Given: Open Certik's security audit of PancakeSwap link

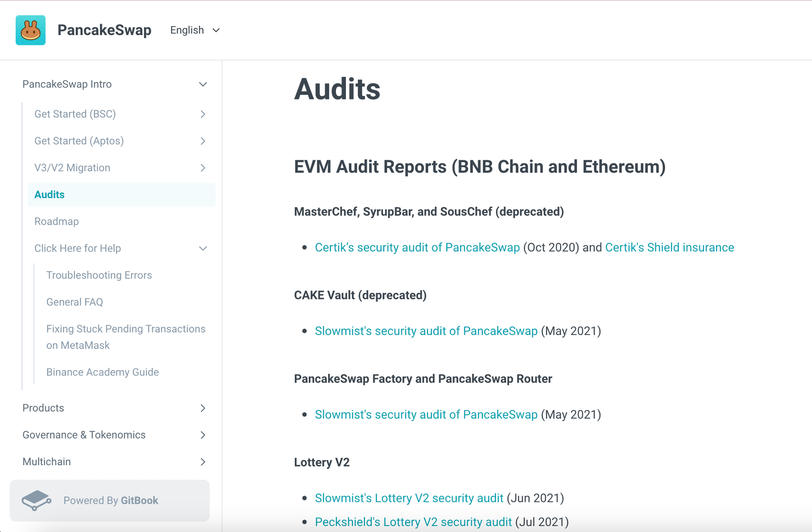Looking at the screenshot, I should [417, 247].
